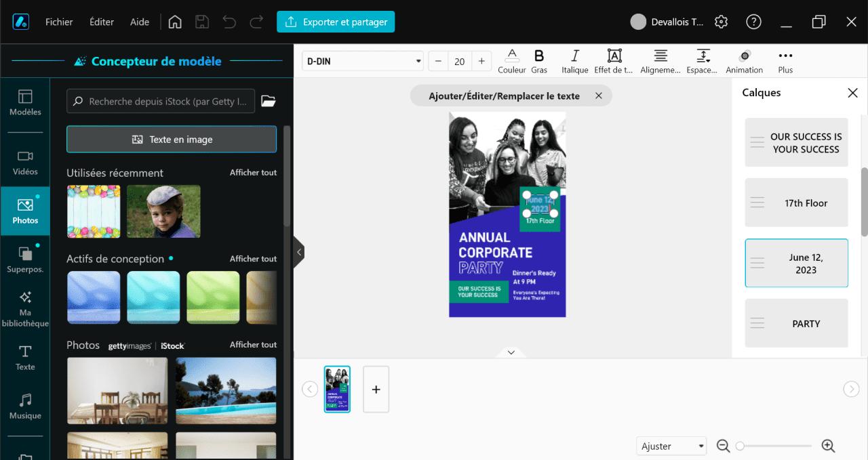The width and height of the screenshot is (868, 460).
Task: Click the iStock search field
Action: click(161, 101)
